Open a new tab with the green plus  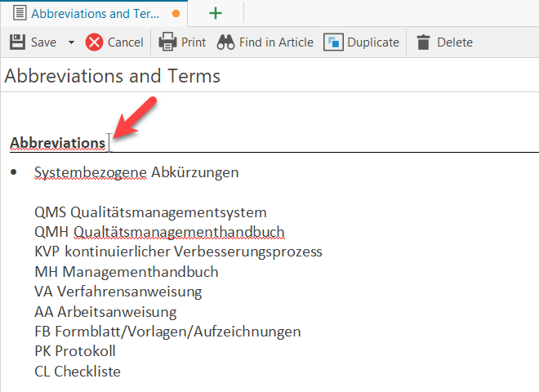[x=216, y=13]
